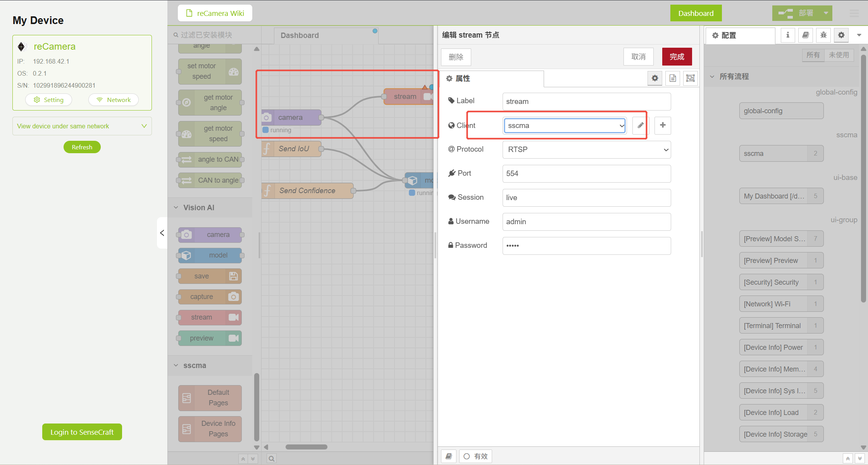The height and width of the screenshot is (465, 868).
Task: Click the red 完成 done button
Action: 677,57
